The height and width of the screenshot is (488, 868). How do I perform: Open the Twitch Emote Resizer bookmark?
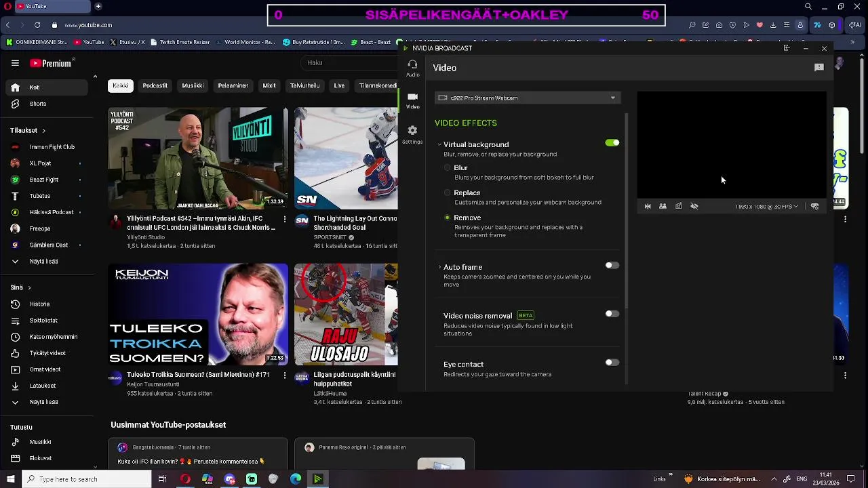pyautogui.click(x=179, y=42)
